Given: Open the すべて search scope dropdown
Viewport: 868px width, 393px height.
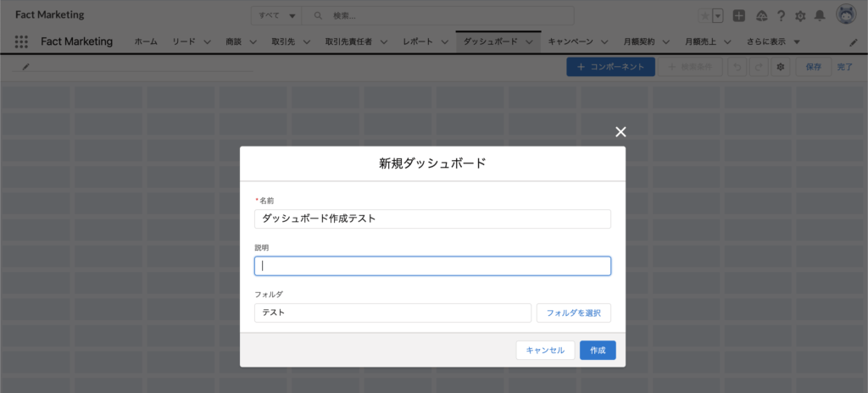Looking at the screenshot, I should tap(277, 16).
